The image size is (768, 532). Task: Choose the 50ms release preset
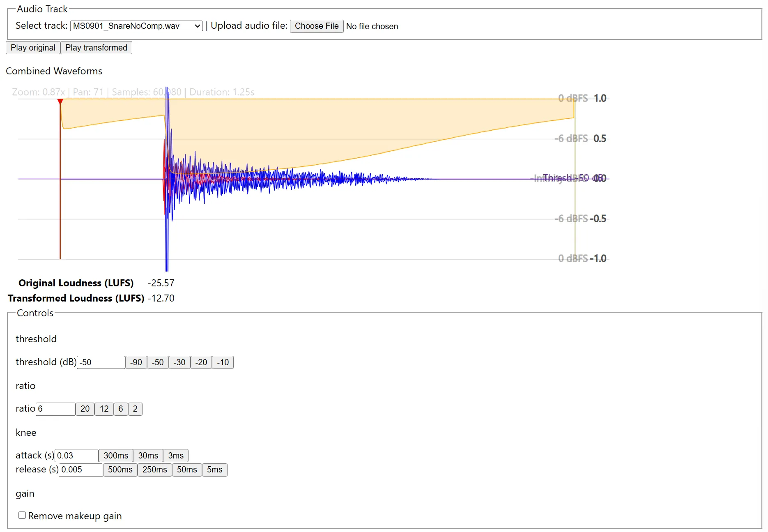pyautogui.click(x=187, y=470)
